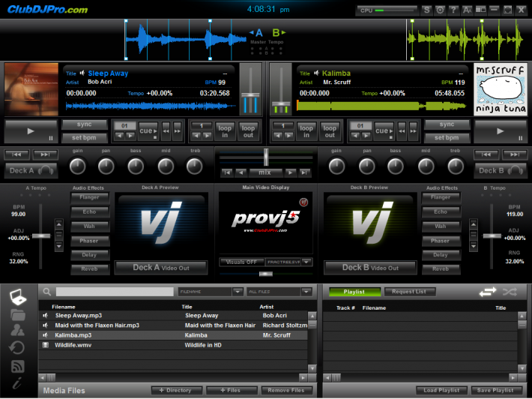The height and width of the screenshot is (399, 532).
Task: Open help question mark icon
Action: pyautogui.click(x=453, y=10)
